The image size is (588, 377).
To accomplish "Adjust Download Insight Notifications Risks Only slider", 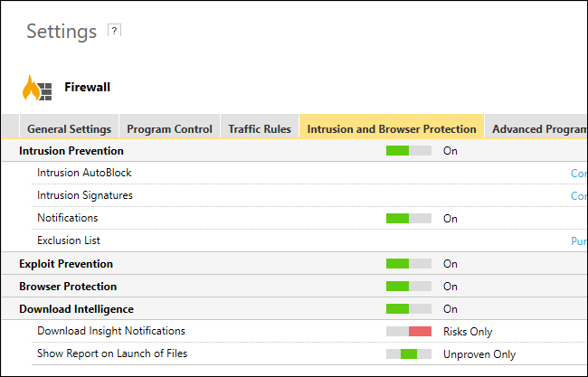I will tap(408, 332).
